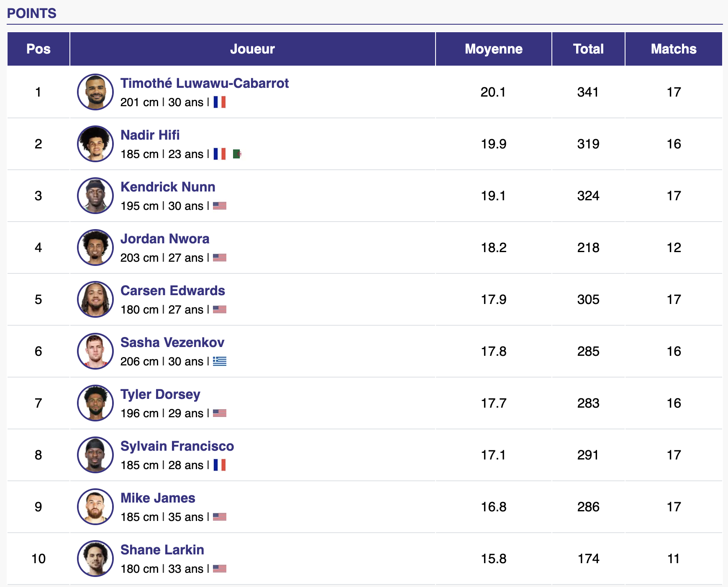Click the Total column header
Image resolution: width=728 pixels, height=587 pixels.
click(588, 49)
